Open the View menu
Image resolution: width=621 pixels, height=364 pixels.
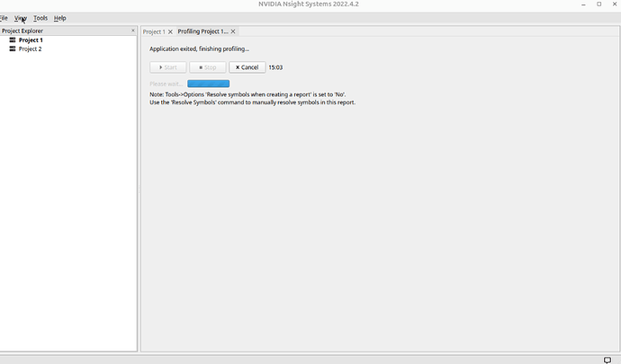21,18
